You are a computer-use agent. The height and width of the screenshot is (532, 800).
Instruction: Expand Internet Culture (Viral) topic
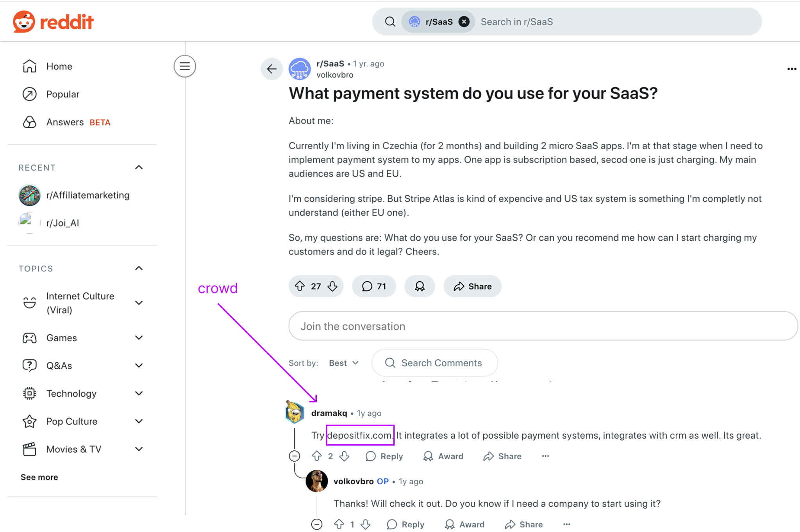click(x=139, y=303)
